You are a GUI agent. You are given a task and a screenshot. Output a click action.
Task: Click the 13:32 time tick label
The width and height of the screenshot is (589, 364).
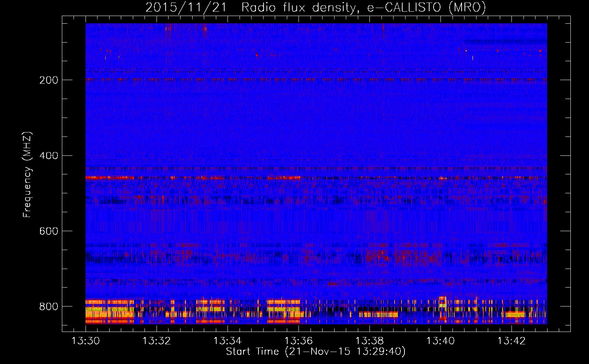[x=157, y=341]
